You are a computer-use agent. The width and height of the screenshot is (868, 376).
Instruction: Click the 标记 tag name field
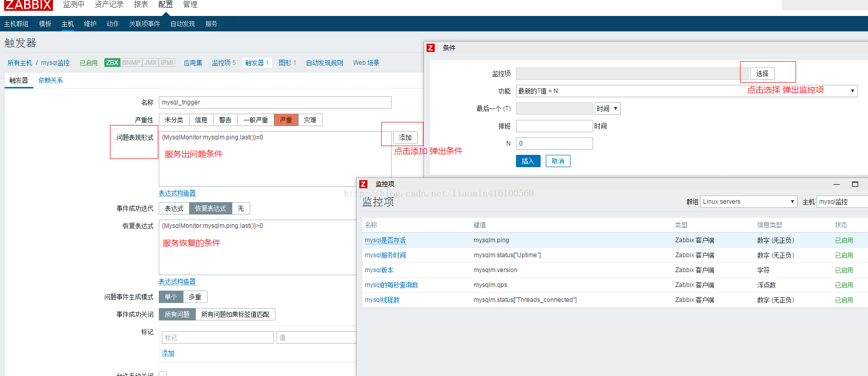(218, 337)
